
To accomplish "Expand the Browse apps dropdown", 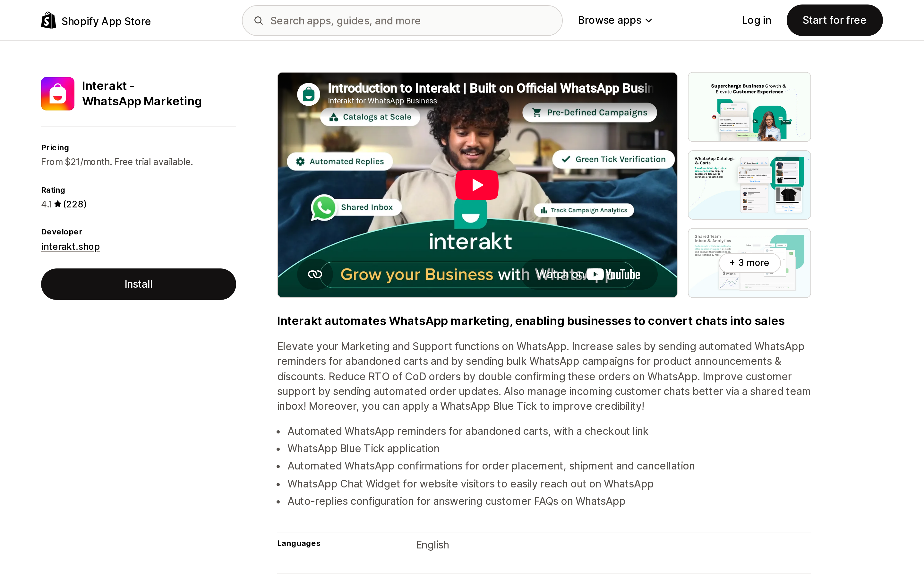I will coord(615,20).
